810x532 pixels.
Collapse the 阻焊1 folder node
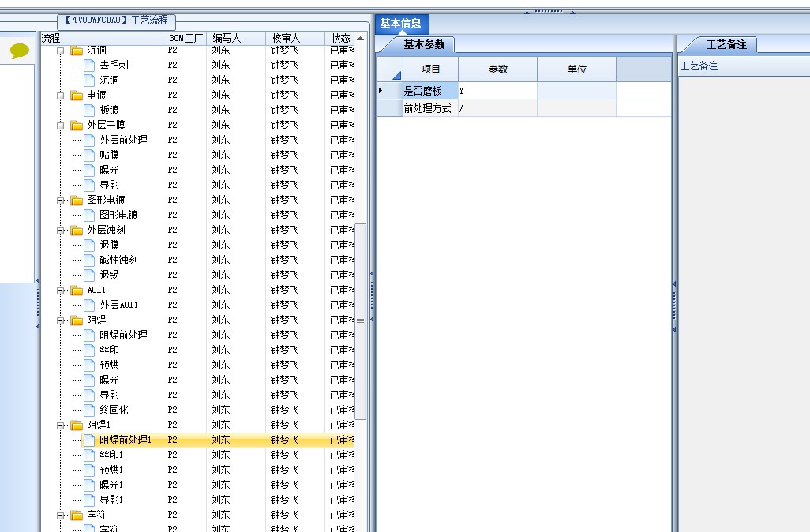coord(61,425)
